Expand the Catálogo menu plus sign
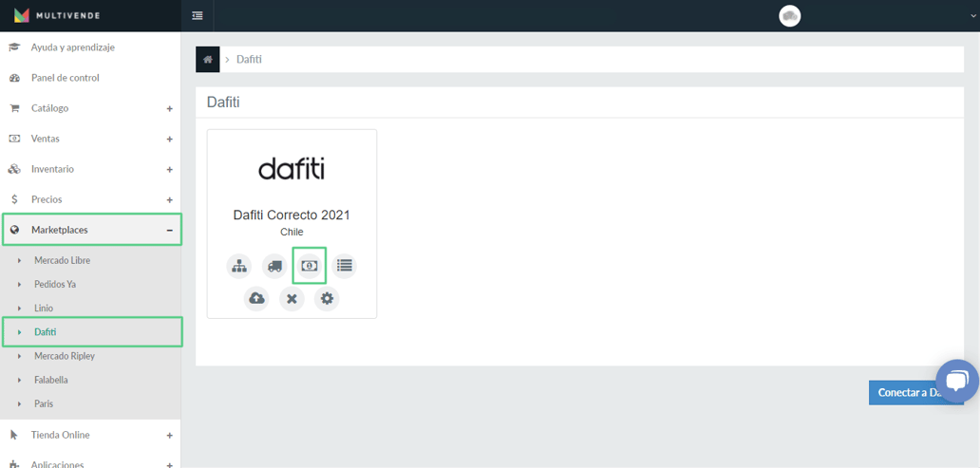Viewport: 980px width, 468px height. point(169,109)
